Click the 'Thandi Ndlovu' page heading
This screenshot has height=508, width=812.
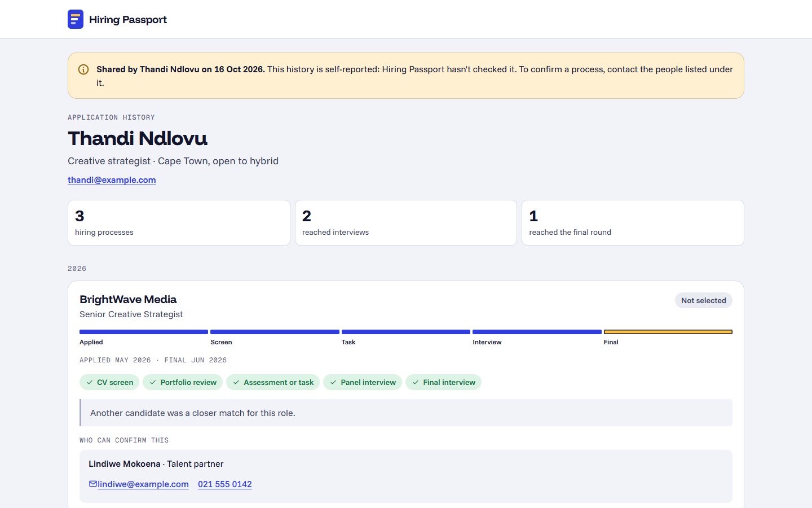pyautogui.click(x=138, y=138)
